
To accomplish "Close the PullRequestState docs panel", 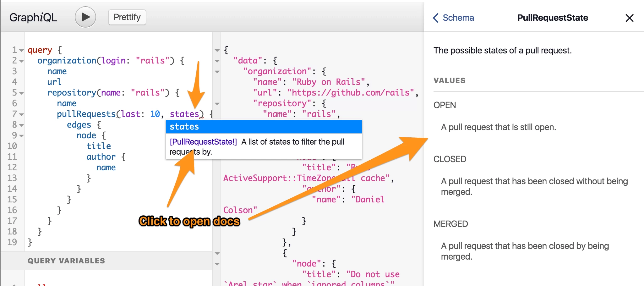I will pos(629,18).
